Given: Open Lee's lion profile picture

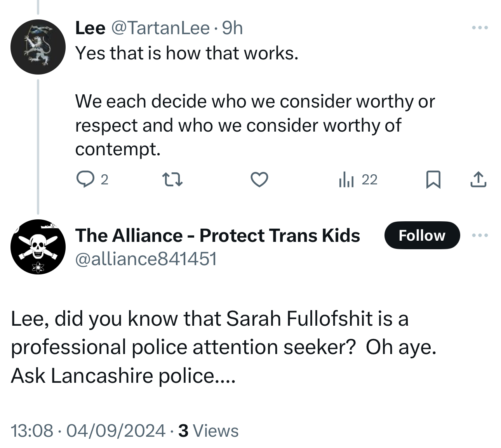Looking at the screenshot, I should 38,47.
